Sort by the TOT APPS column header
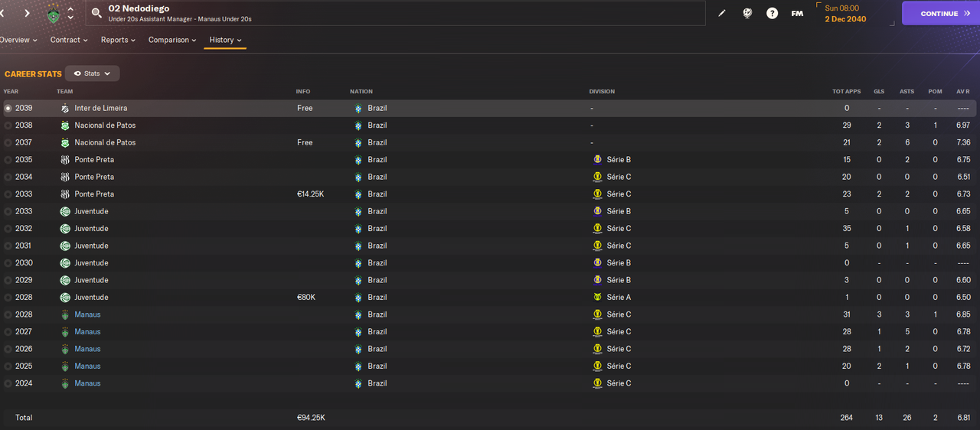Viewport: 980px width, 430px height. (846, 92)
